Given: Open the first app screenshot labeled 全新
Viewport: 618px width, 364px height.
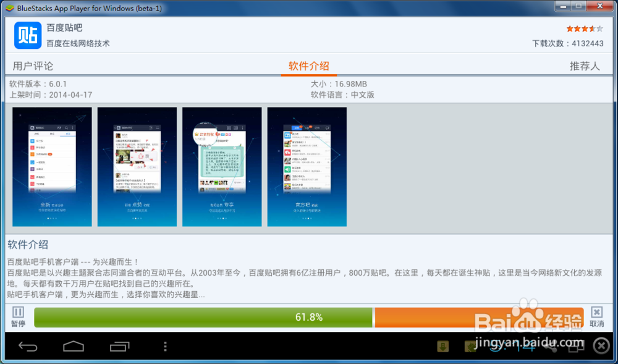Looking at the screenshot, I should [x=52, y=167].
